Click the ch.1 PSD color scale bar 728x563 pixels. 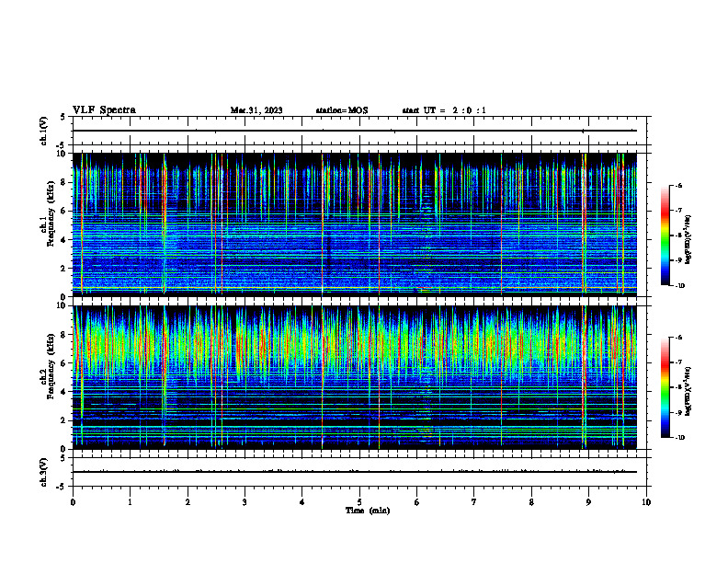point(665,236)
